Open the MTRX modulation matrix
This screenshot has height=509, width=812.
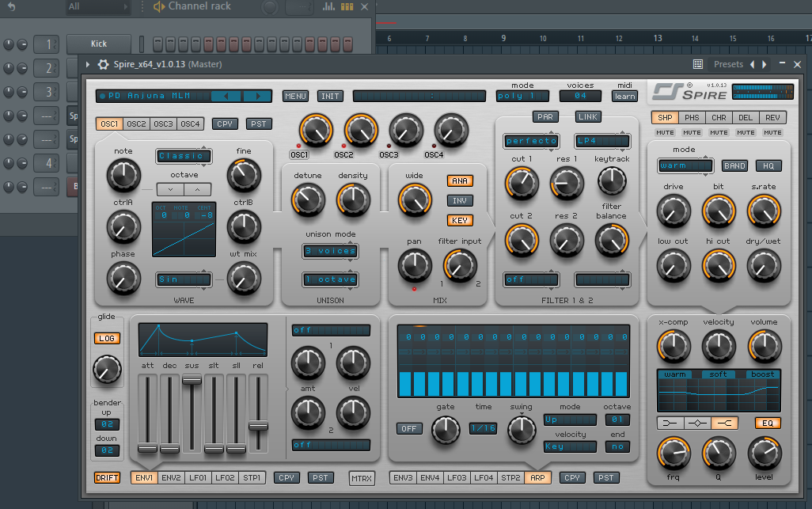click(362, 478)
